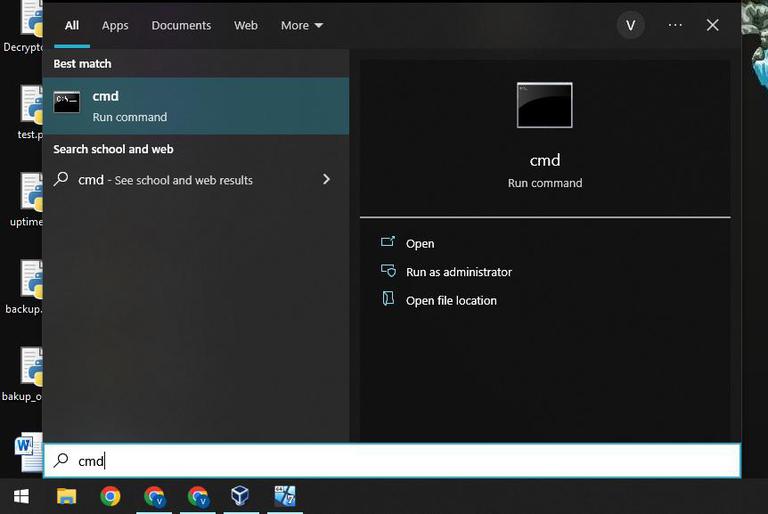The height and width of the screenshot is (514, 768).
Task: Click Open file location
Action: coord(451,300)
